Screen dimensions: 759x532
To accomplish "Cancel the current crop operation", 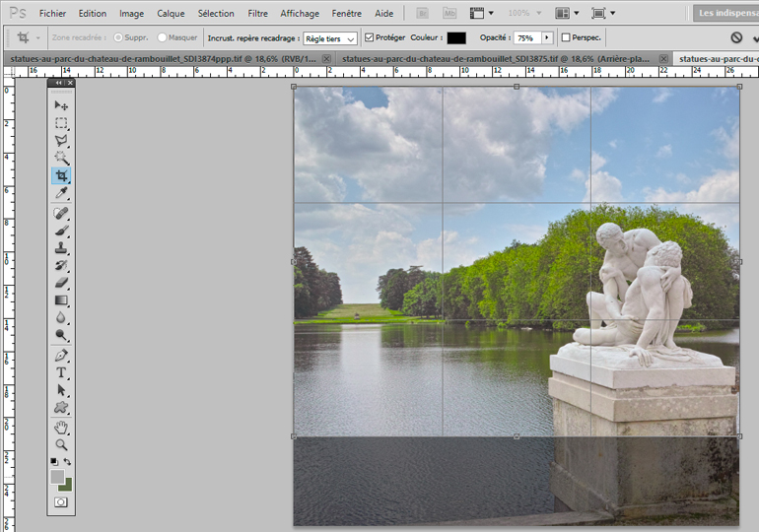I will point(736,37).
